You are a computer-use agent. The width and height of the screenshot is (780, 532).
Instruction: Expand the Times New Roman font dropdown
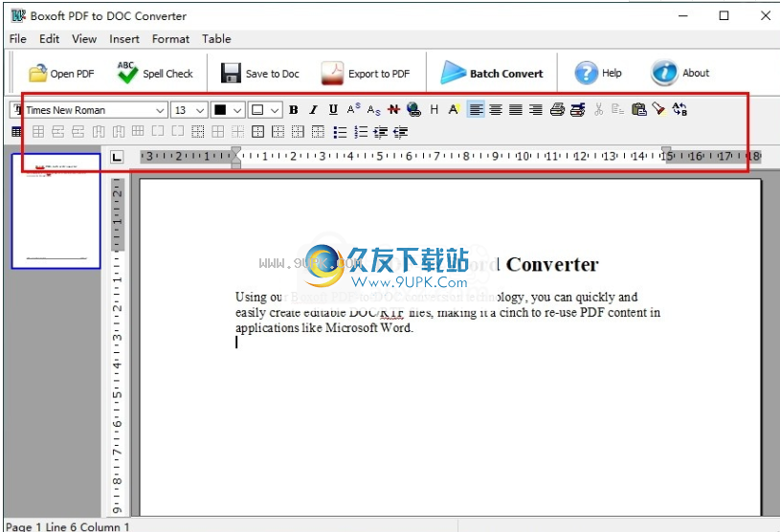pyautogui.click(x=160, y=110)
